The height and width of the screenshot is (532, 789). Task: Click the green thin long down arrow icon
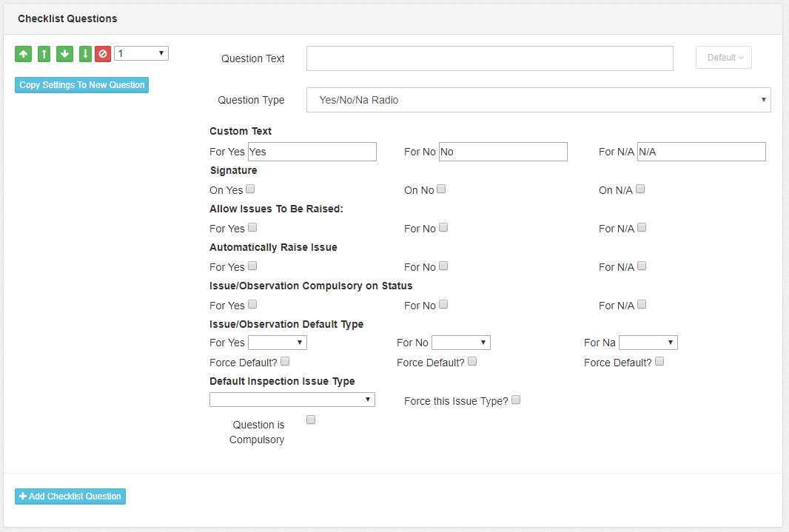(x=85, y=54)
